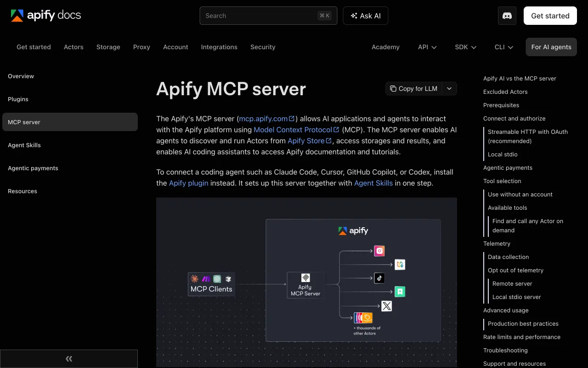Click external link icon after mcp.apify.com
This screenshot has width=588, height=368.
291,119
